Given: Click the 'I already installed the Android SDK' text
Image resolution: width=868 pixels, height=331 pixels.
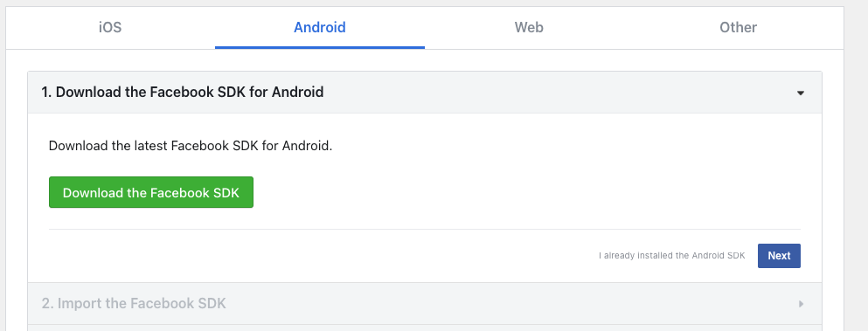Looking at the screenshot, I should pyautogui.click(x=671, y=256).
